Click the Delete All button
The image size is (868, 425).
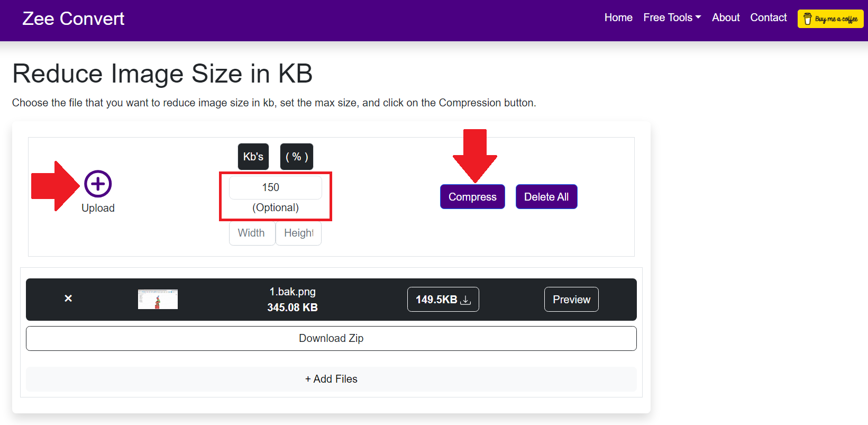[x=546, y=197]
